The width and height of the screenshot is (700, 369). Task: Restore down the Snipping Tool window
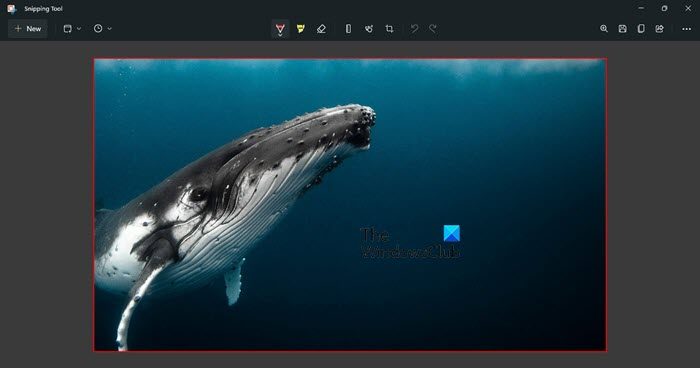point(664,8)
